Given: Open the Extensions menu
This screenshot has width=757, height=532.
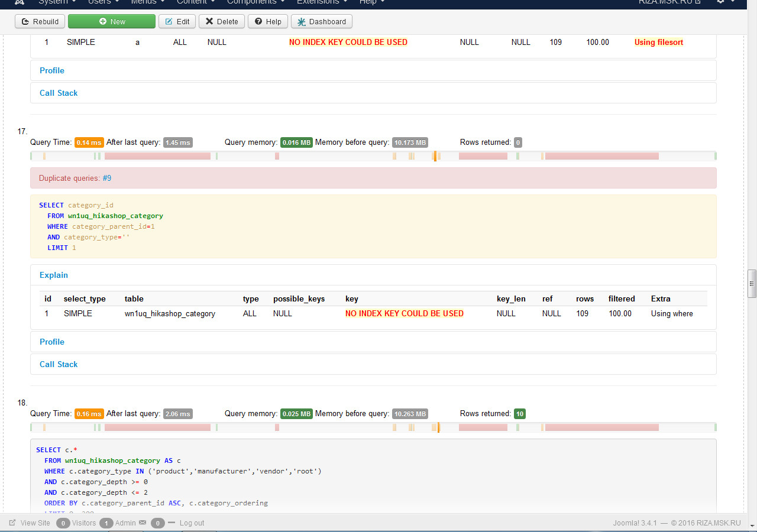Looking at the screenshot, I should click(322, 2).
